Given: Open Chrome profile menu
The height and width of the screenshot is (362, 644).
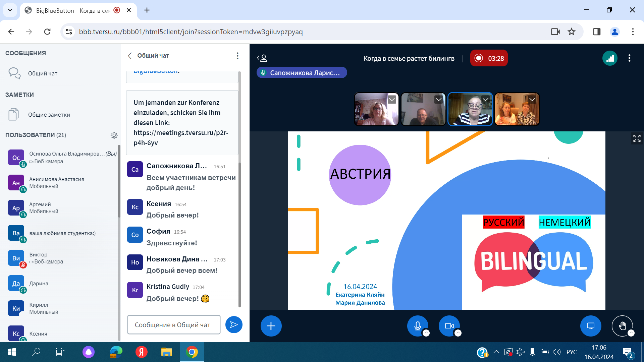Looking at the screenshot, I should click(x=615, y=32).
